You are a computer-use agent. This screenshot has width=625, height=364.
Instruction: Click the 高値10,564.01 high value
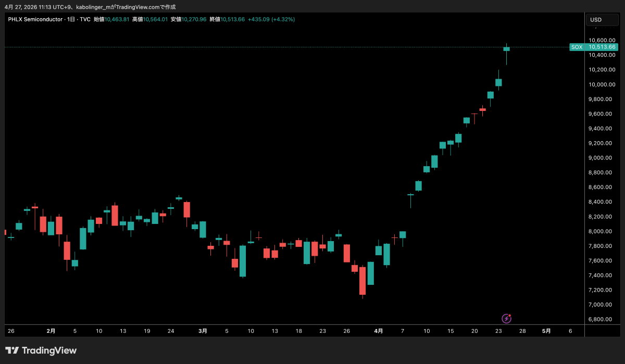click(150, 19)
